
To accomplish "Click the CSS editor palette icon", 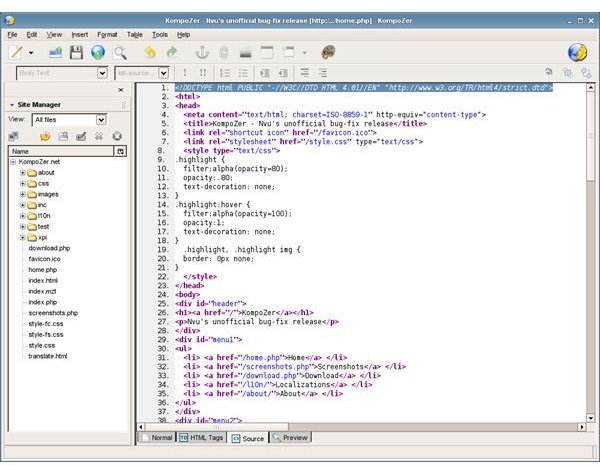I will click(x=328, y=52).
